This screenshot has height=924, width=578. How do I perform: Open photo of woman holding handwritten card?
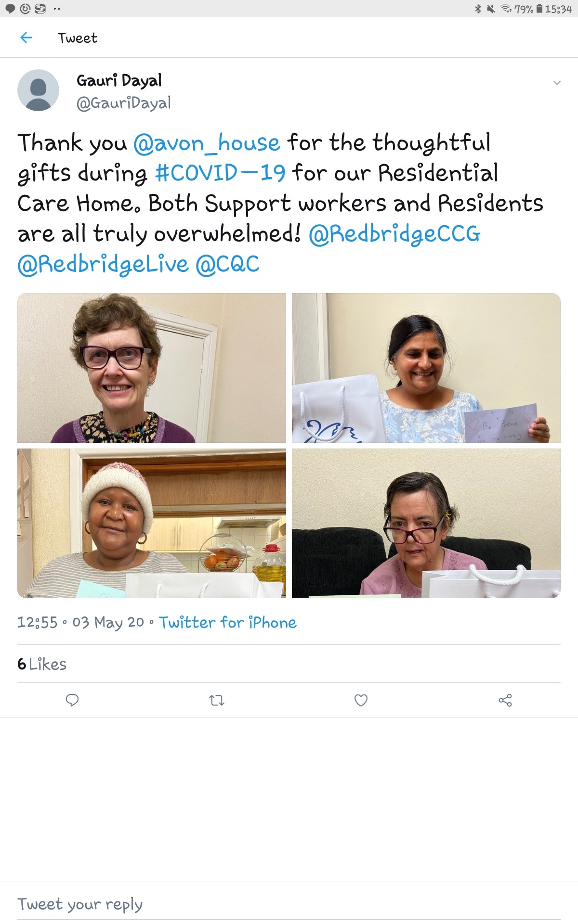(x=426, y=368)
